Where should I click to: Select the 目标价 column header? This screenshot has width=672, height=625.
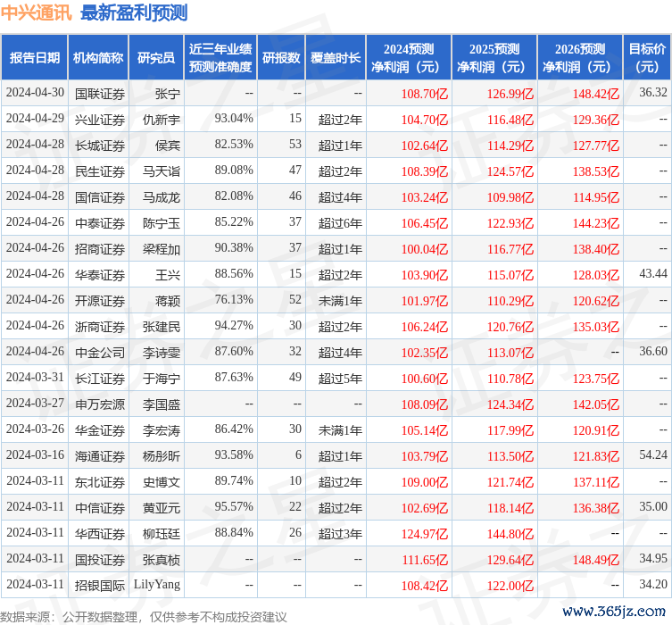647,58
